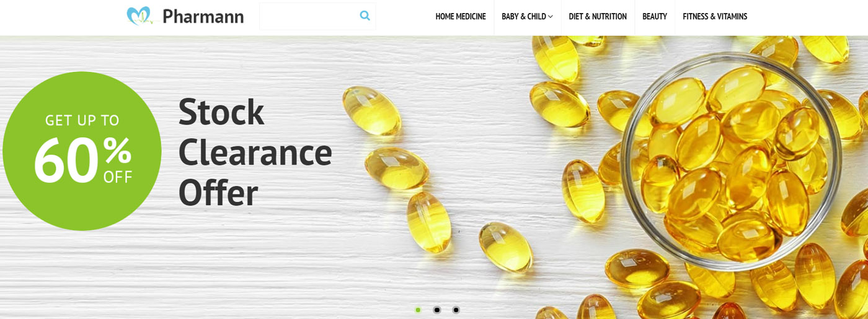Click the magnifying glass search icon
The image size is (868, 319).
click(365, 16)
